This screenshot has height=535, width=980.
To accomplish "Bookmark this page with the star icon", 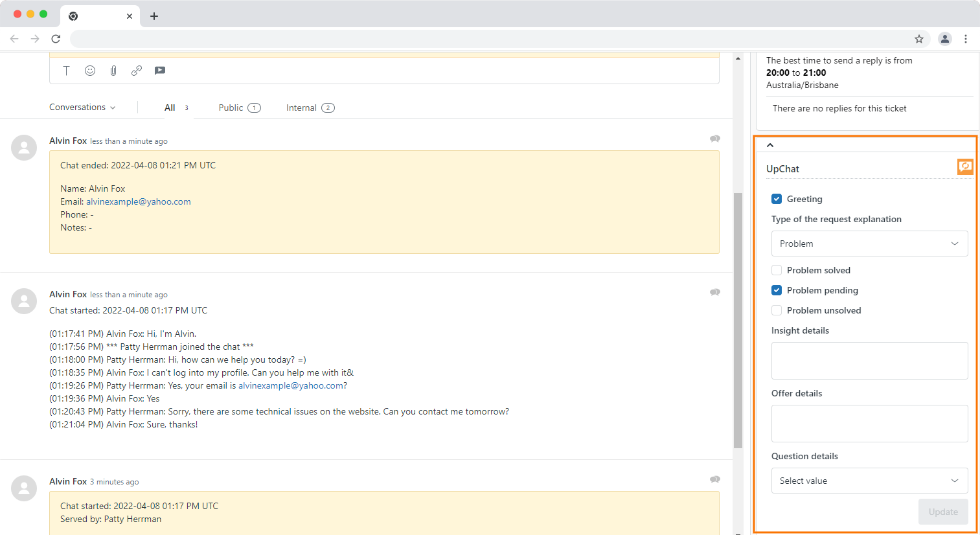I will 919,39.
